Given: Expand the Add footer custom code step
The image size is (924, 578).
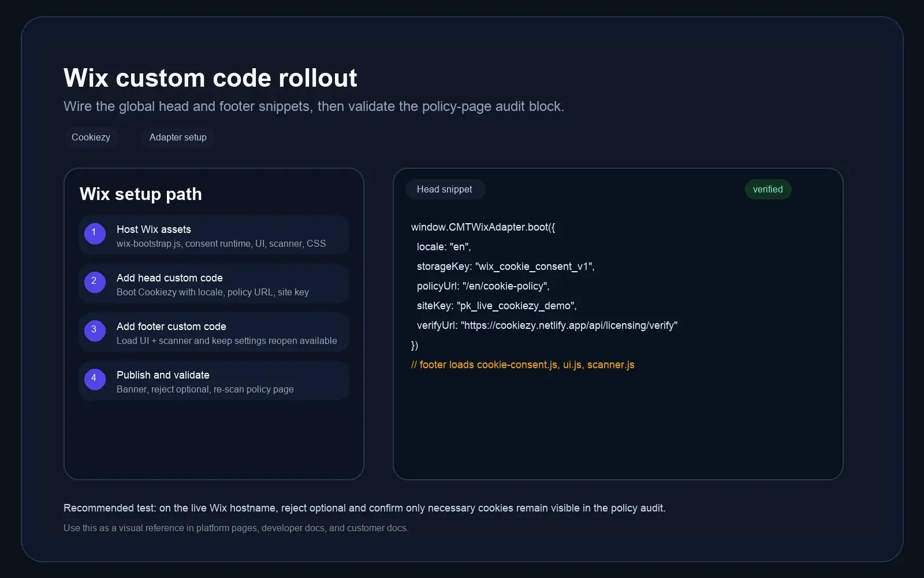Looking at the screenshot, I should 214,332.
